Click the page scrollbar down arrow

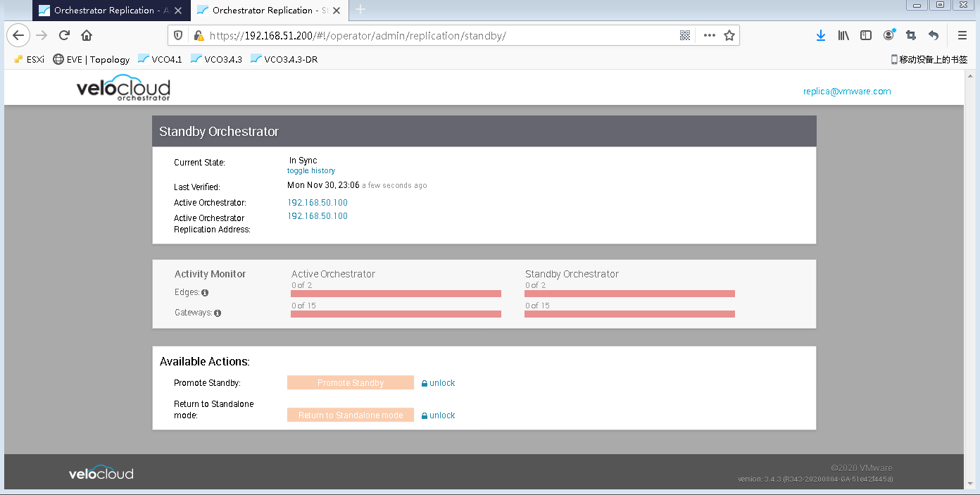click(x=969, y=484)
